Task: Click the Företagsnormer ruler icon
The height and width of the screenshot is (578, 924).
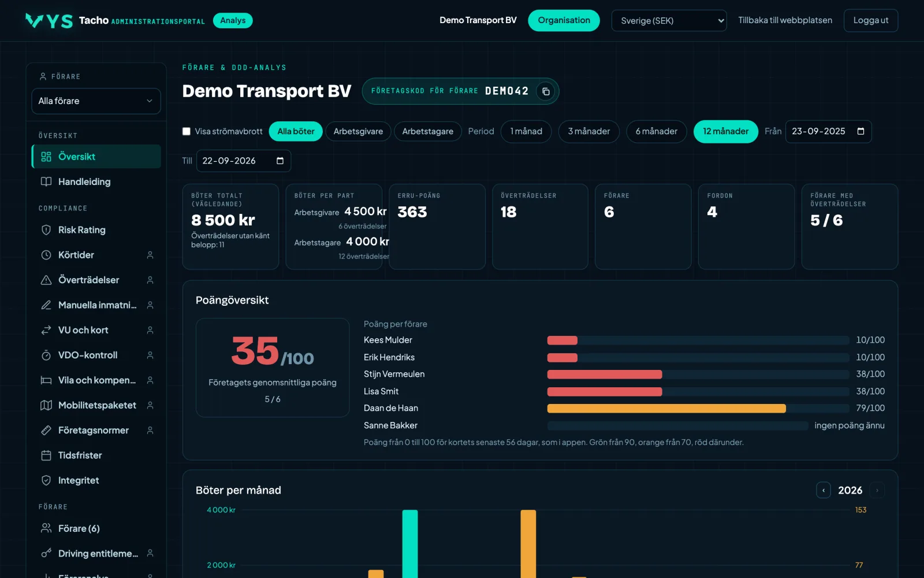Action: (46, 430)
